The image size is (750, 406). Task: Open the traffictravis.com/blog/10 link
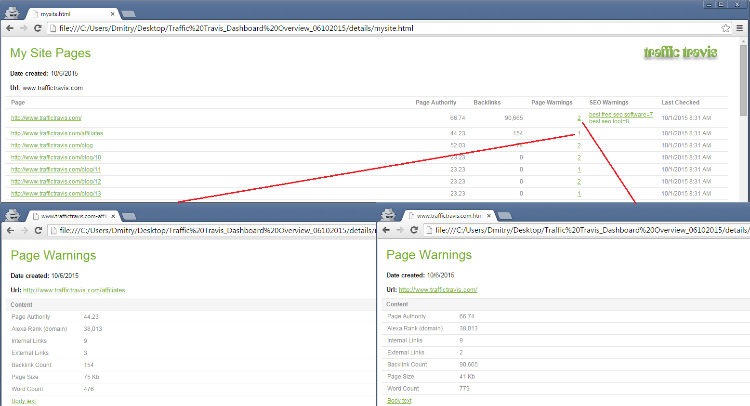coord(56,157)
